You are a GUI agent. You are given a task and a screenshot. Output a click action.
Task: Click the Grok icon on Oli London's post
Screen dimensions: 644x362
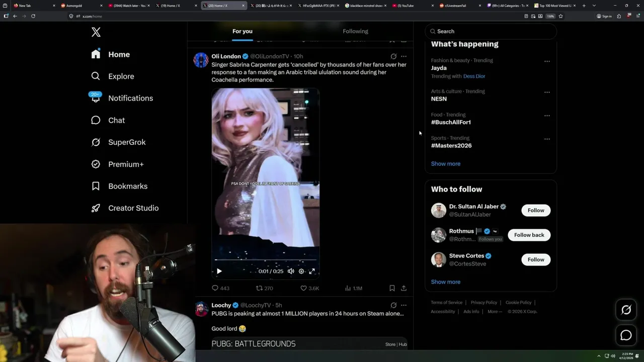(x=393, y=56)
